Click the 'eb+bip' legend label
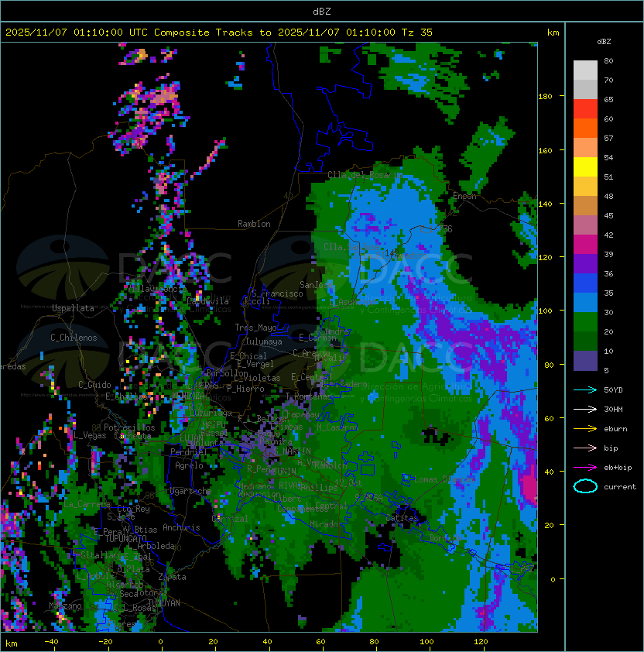The height and width of the screenshot is (652, 644). click(618, 468)
